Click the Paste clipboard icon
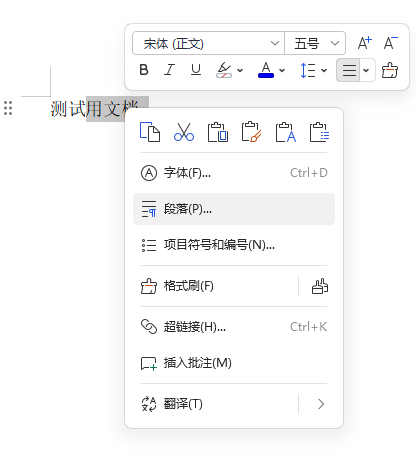417x461 pixels. [x=218, y=132]
